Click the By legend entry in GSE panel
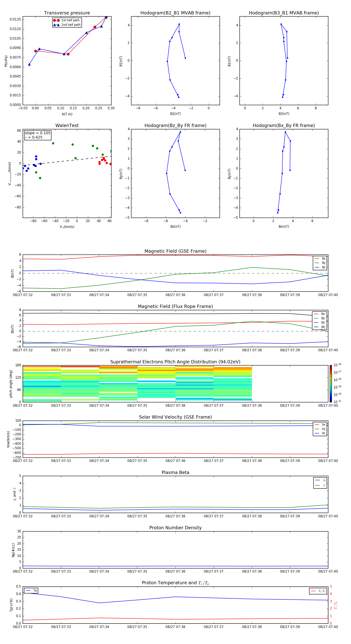Image resolution: width=351 pixels, height=644 pixels. tap(320, 263)
